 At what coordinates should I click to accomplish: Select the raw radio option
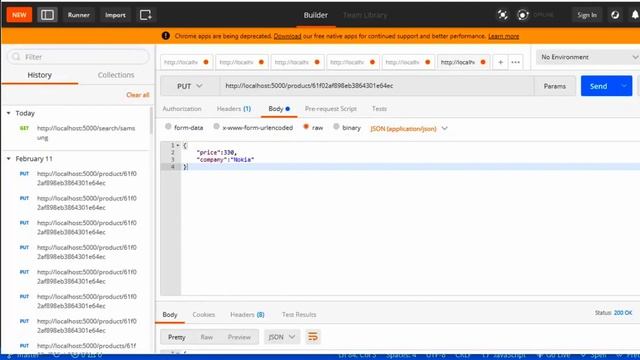[306, 127]
